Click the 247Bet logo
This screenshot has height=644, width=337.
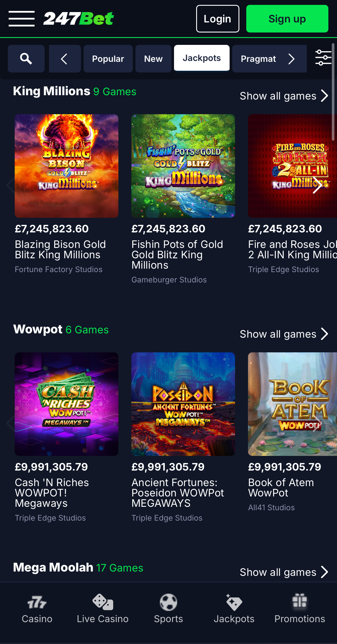coord(79,19)
